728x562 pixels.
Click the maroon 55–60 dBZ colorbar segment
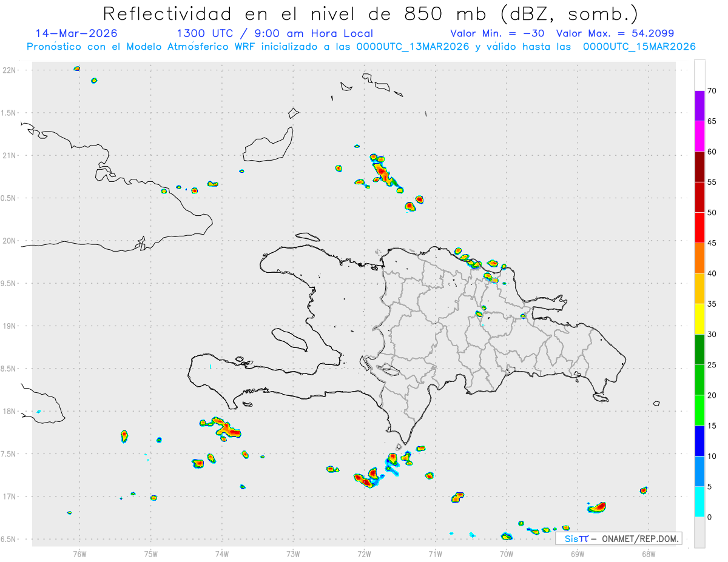pos(699,167)
